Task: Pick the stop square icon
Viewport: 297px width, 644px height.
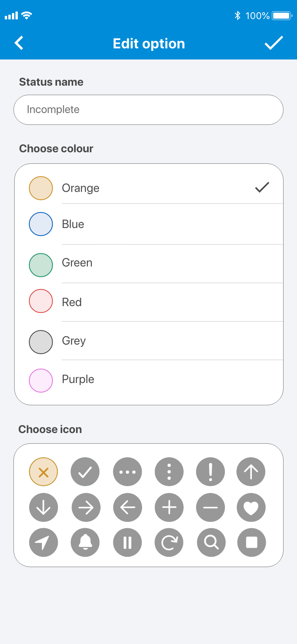Action: pos(251,542)
